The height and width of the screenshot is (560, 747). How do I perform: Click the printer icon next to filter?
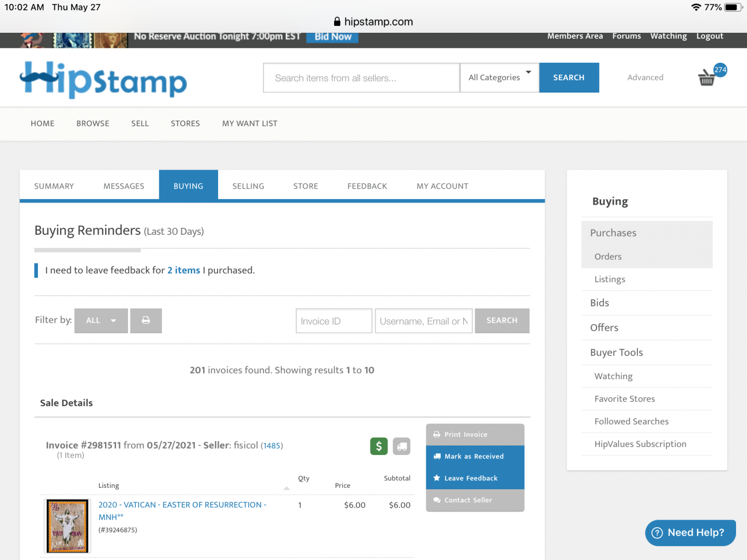146,321
